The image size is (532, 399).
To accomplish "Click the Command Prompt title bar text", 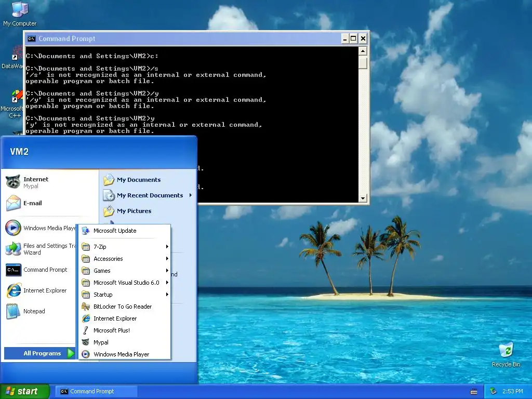I will click(67, 38).
